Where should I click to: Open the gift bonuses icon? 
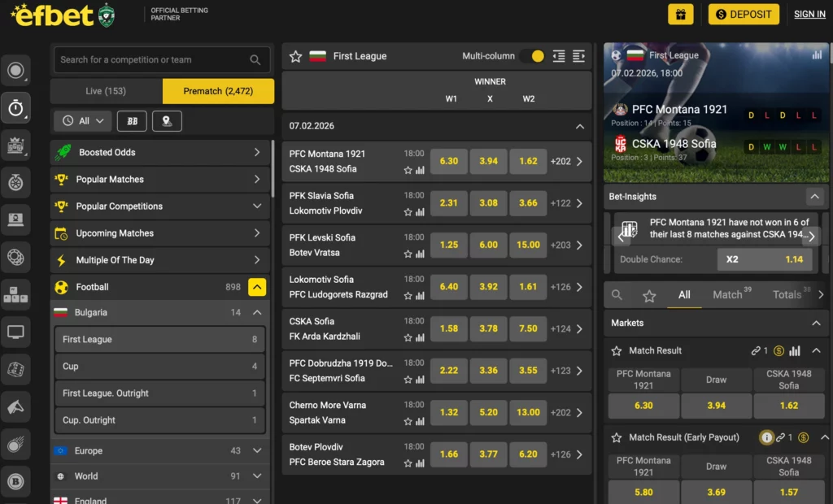coord(681,15)
